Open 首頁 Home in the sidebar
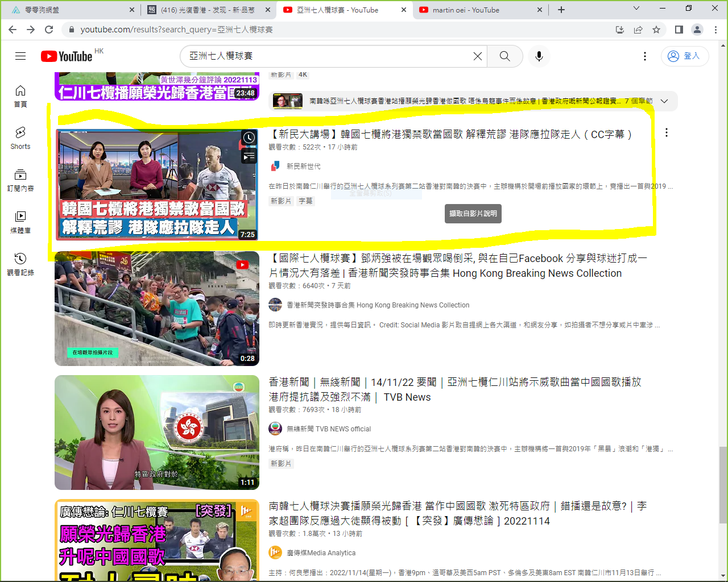Viewport: 728px width, 582px height. tap(20, 96)
